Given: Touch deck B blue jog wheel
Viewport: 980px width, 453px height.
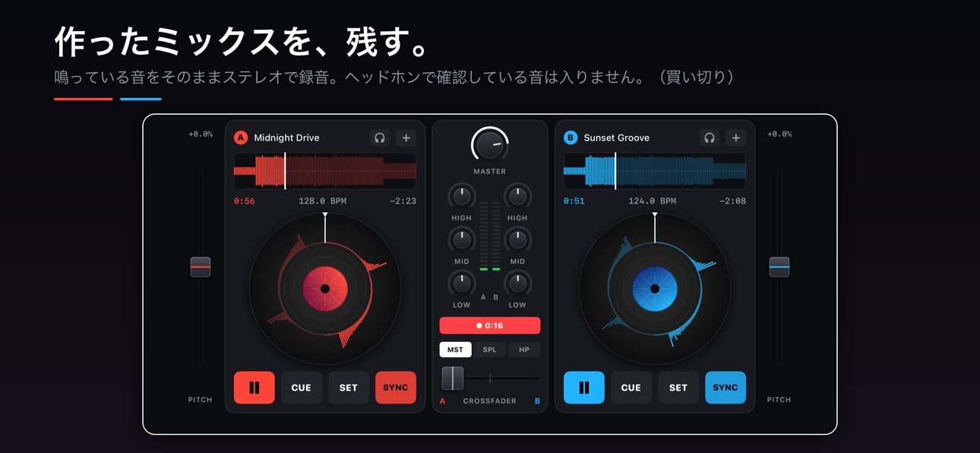Looking at the screenshot, I should pos(655,289).
